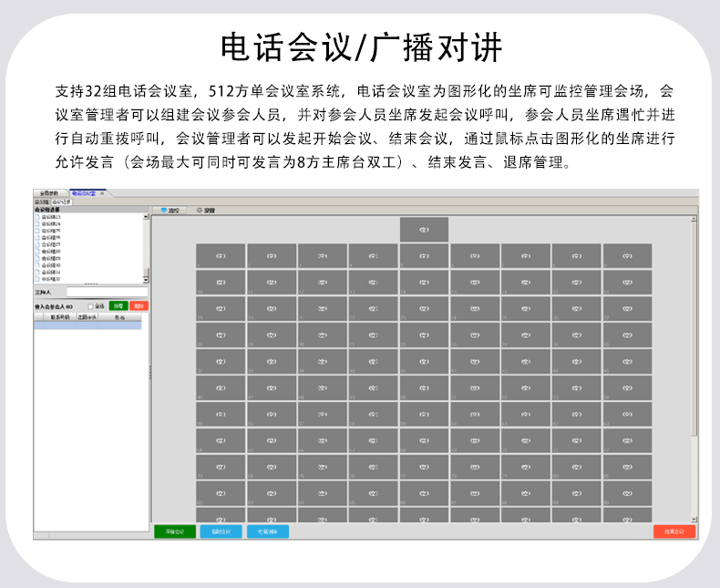720x588 pixels.
Task: Click seat number 37 starting the fifth row
Action: click(x=221, y=362)
